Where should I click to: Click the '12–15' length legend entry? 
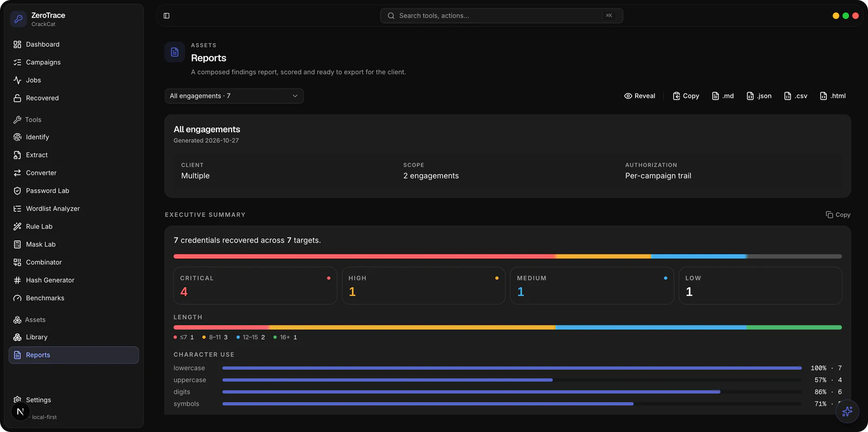[x=251, y=337]
